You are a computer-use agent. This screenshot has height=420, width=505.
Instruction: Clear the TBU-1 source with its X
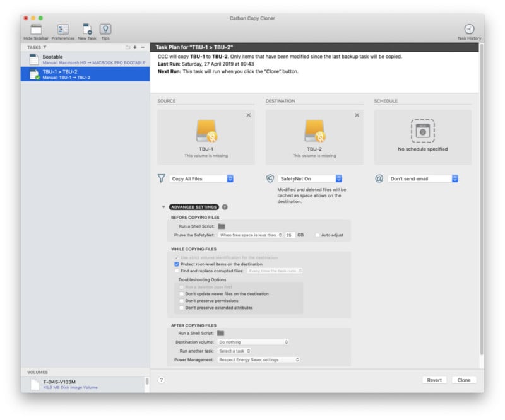point(249,115)
